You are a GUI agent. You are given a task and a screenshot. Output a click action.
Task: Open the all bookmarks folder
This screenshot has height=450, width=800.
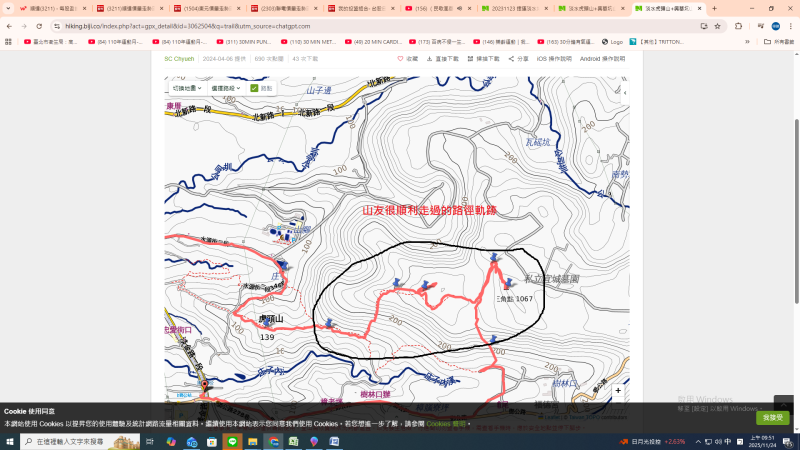tap(779, 42)
